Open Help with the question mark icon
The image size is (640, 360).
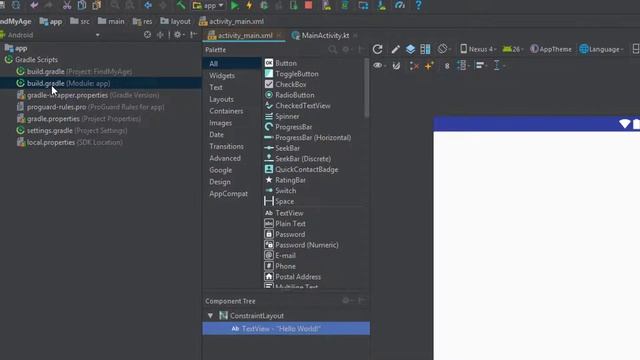tap(418, 5)
